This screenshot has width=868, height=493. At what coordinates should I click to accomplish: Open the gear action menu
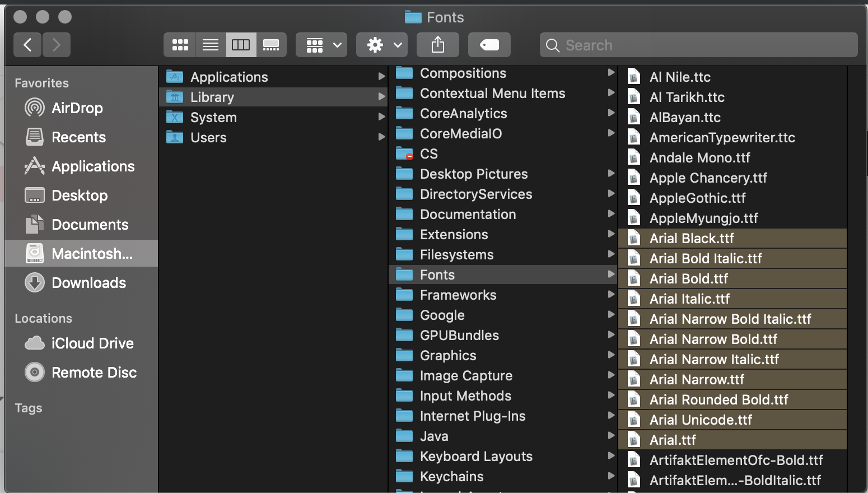[x=382, y=45]
